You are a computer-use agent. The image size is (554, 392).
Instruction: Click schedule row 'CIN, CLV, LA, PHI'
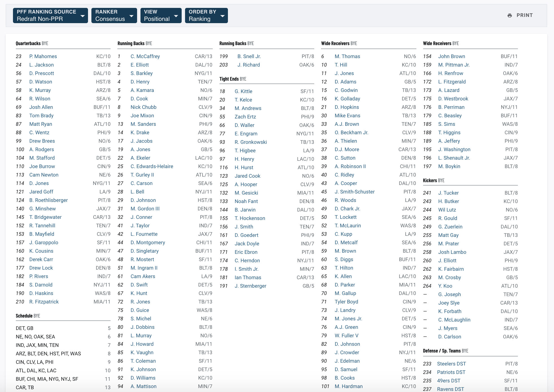tap(63, 362)
